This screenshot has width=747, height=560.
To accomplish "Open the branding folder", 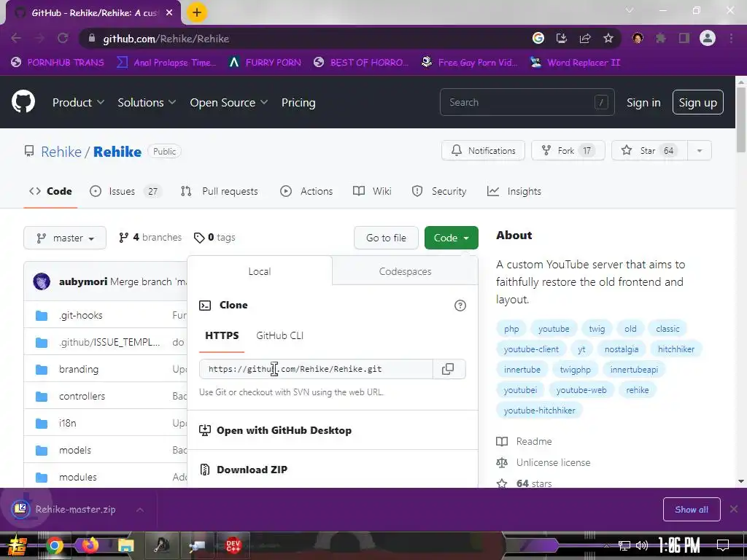I will [79, 369].
